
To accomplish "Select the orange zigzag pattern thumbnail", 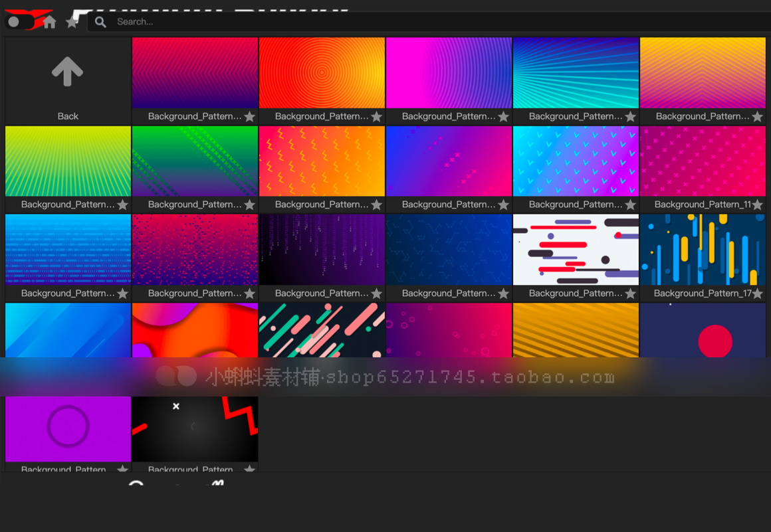I will (322, 161).
